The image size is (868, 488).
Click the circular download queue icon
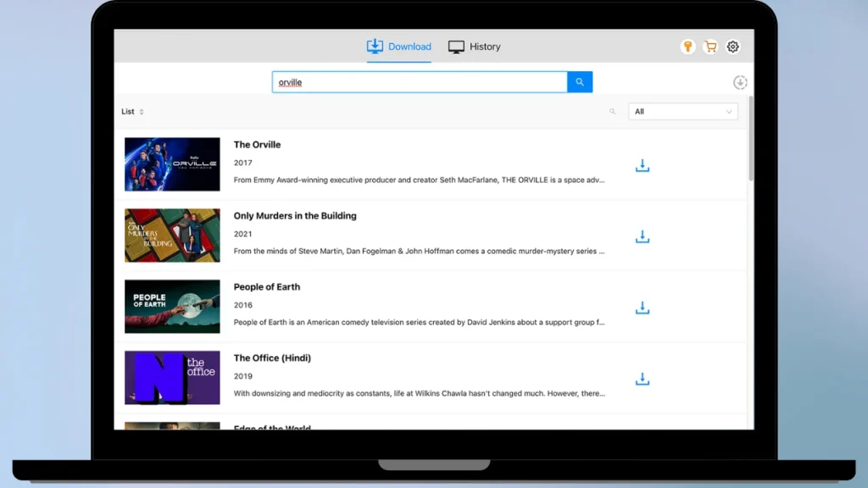coord(740,82)
